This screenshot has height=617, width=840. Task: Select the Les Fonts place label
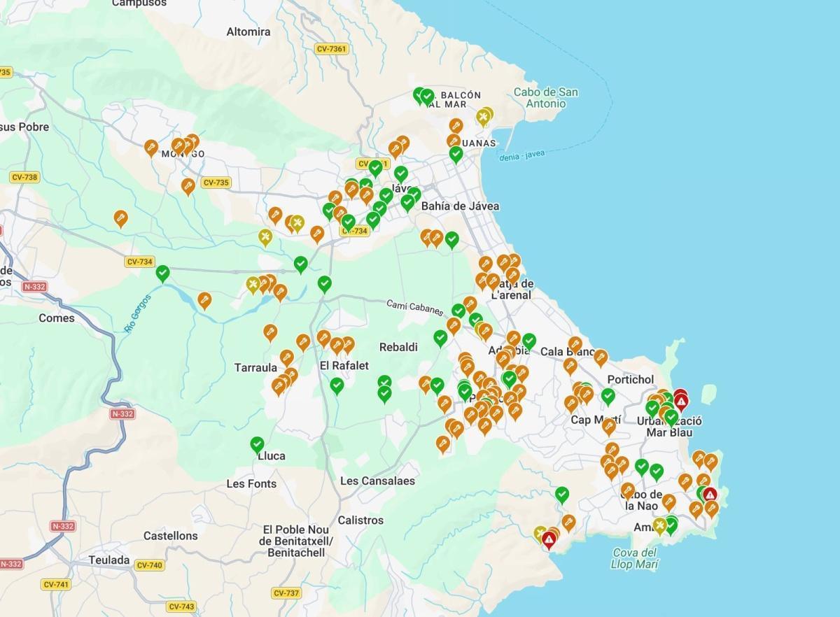pos(251,484)
